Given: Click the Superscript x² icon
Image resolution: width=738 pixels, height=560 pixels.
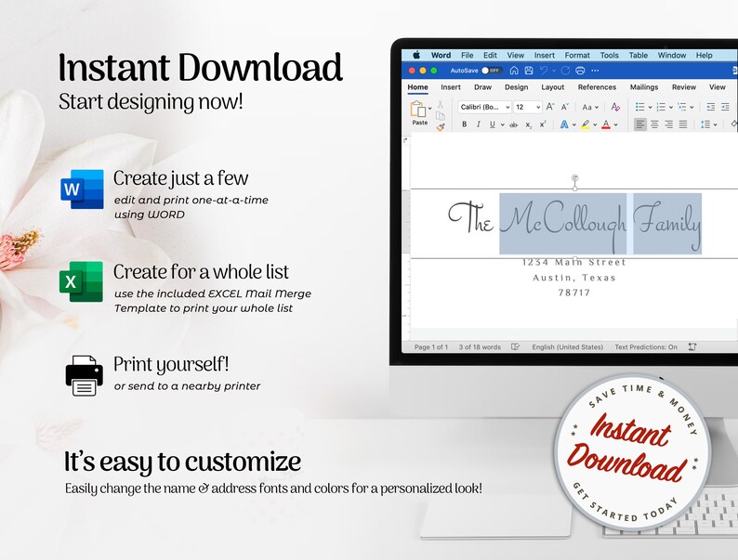Looking at the screenshot, I should tap(543, 124).
